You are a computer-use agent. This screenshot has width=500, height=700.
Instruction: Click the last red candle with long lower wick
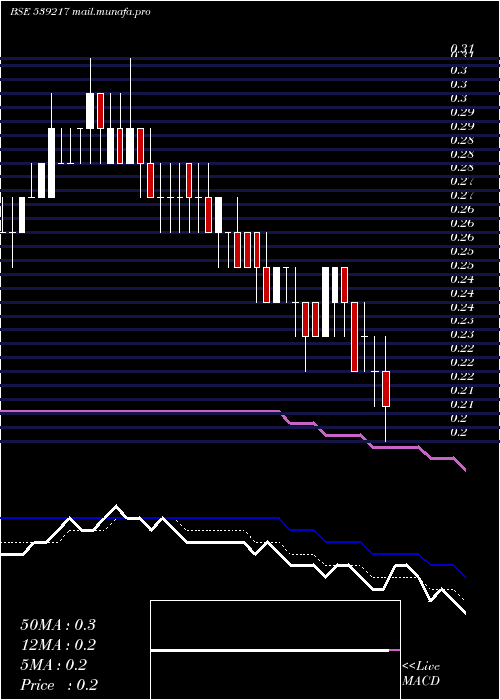pyautogui.click(x=386, y=389)
